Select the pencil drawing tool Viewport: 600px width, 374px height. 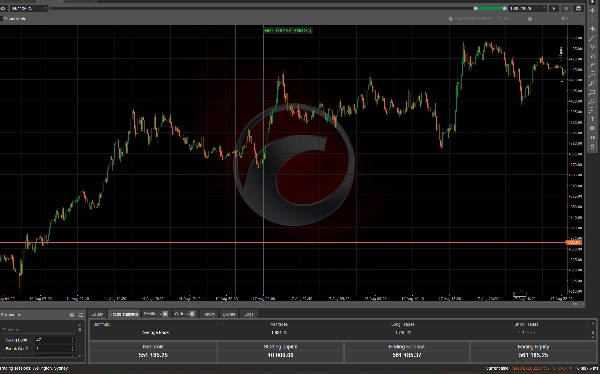[592, 65]
